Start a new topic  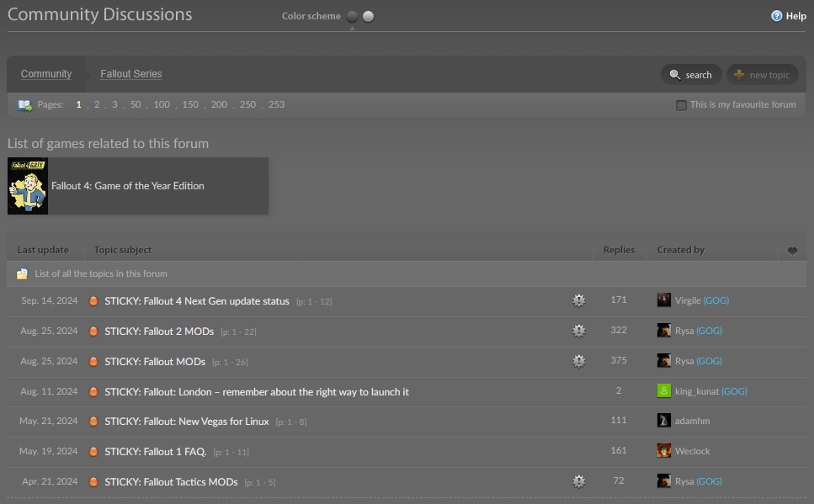[762, 75]
